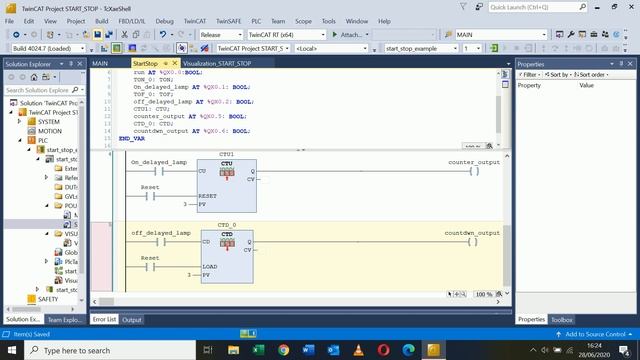The image size is (640, 360).
Task: Toggle the textual view button at editor right edge
Action: pos(505,74)
